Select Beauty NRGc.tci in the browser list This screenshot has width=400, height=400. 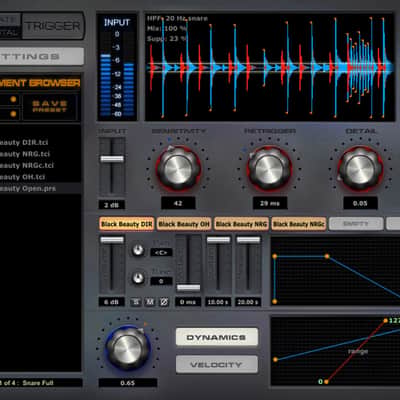41,166
